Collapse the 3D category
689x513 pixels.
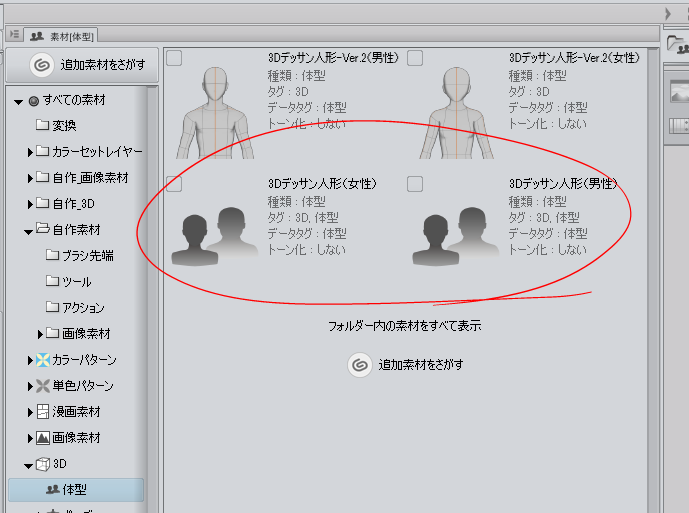[29, 466]
